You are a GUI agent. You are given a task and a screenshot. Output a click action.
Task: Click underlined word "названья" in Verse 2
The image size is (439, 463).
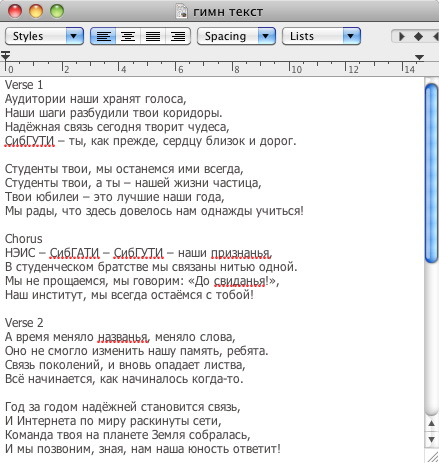123,337
